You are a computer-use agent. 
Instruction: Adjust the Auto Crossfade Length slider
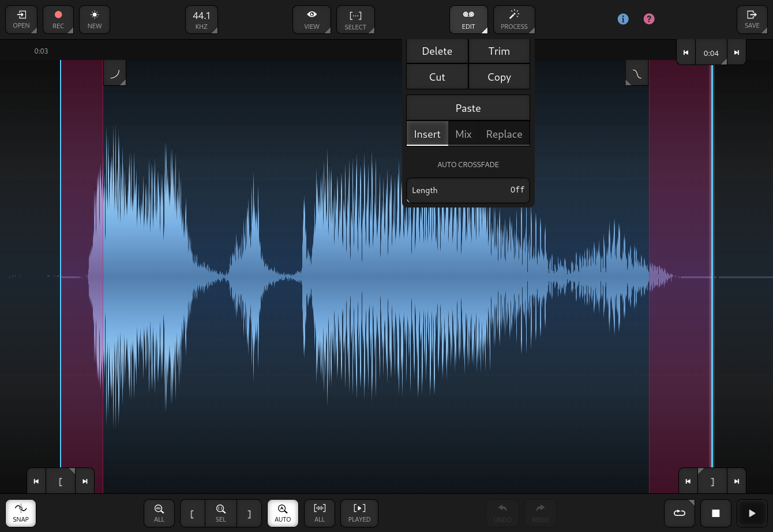468,190
